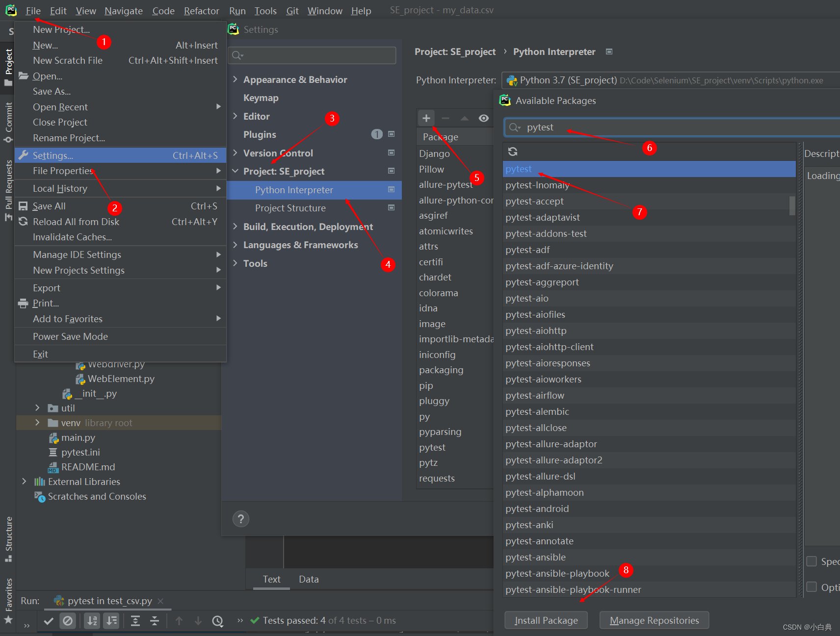Screen dimensions: 840x636
Task: Switch to the Data tab
Action: (309, 579)
